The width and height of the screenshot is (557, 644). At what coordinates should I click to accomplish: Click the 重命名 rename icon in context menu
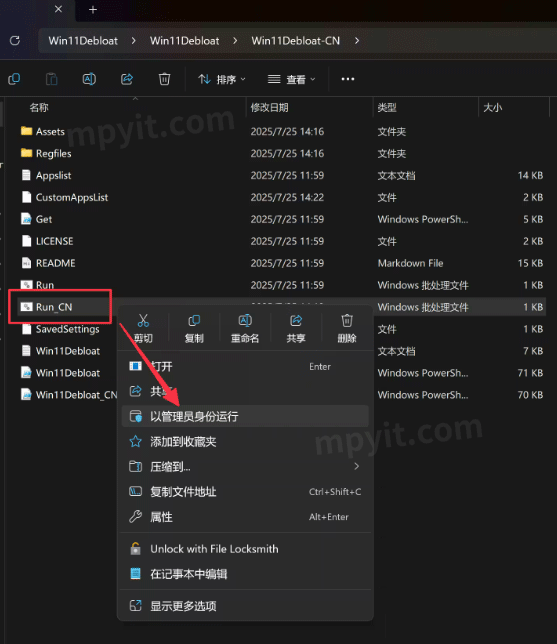click(245, 321)
